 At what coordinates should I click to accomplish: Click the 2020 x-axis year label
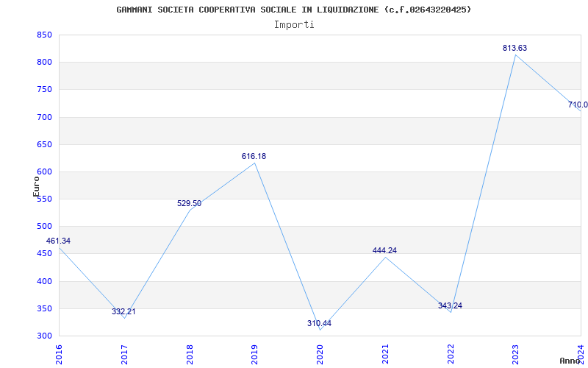coord(320,354)
